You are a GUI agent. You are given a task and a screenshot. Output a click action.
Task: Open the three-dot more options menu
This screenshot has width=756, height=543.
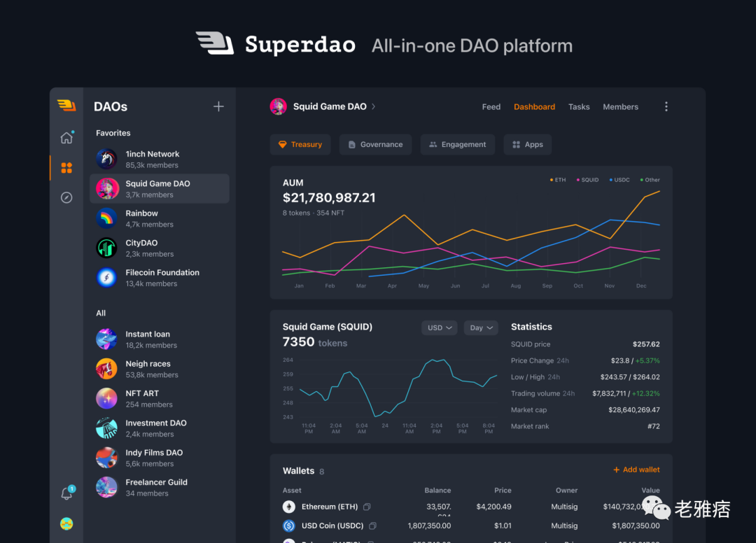pyautogui.click(x=666, y=107)
